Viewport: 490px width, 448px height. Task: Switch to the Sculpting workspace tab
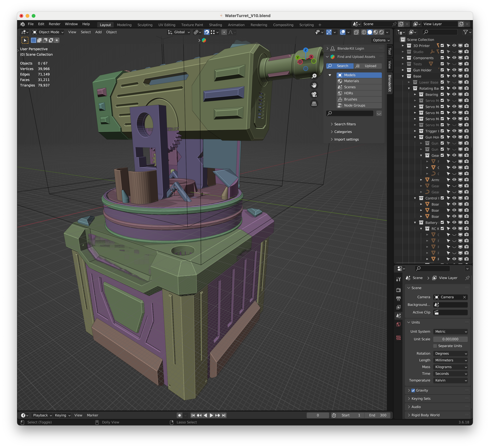145,25
